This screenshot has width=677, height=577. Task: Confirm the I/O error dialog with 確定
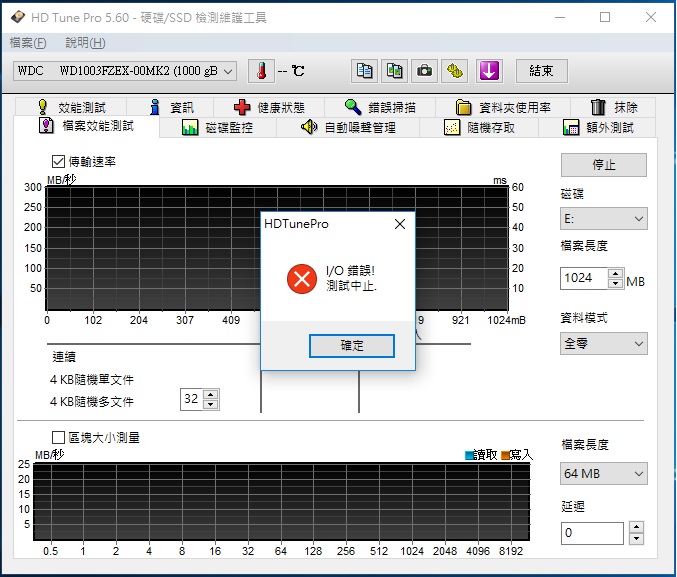coord(351,346)
